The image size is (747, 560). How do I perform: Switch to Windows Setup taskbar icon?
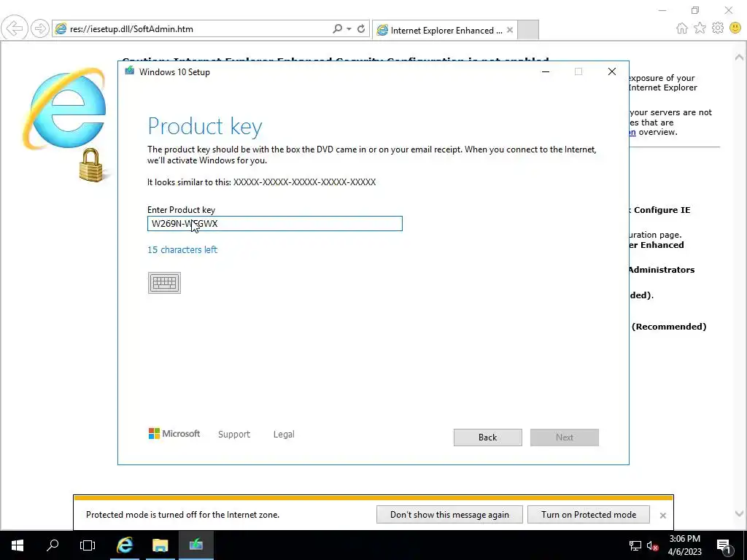(196, 545)
